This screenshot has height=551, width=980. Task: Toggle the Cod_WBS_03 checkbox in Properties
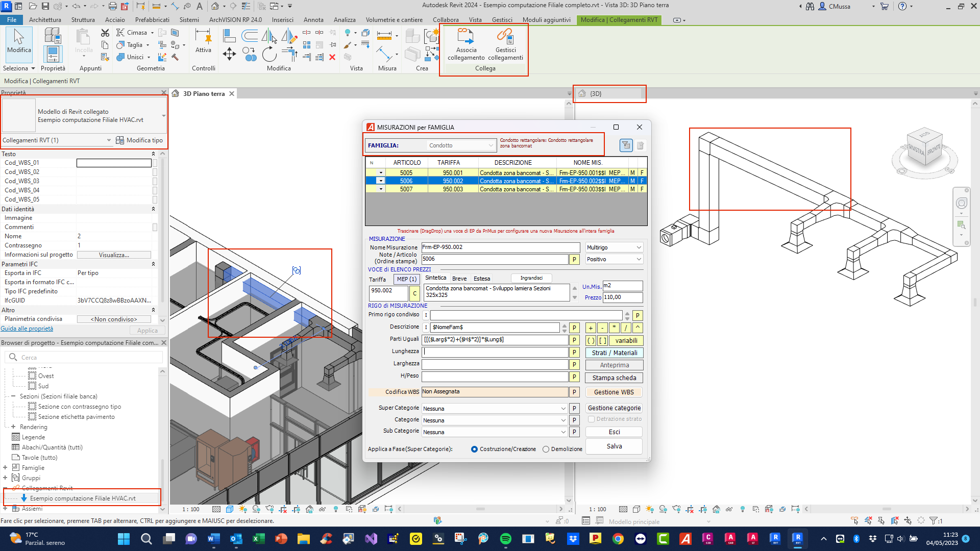click(155, 182)
